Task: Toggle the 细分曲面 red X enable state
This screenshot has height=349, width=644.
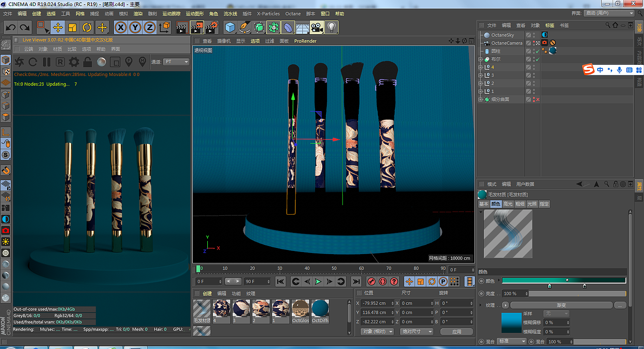Action: pyautogui.click(x=537, y=100)
